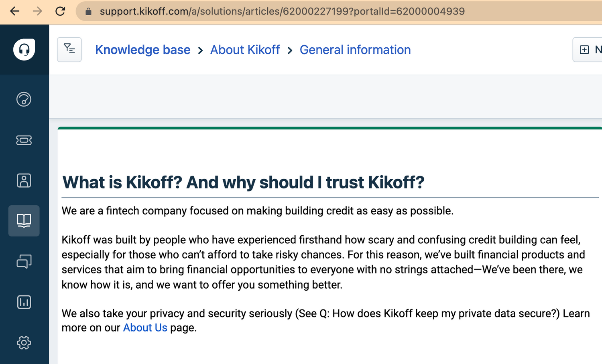Select the Solutions book icon
The image size is (602, 364).
[x=24, y=220]
